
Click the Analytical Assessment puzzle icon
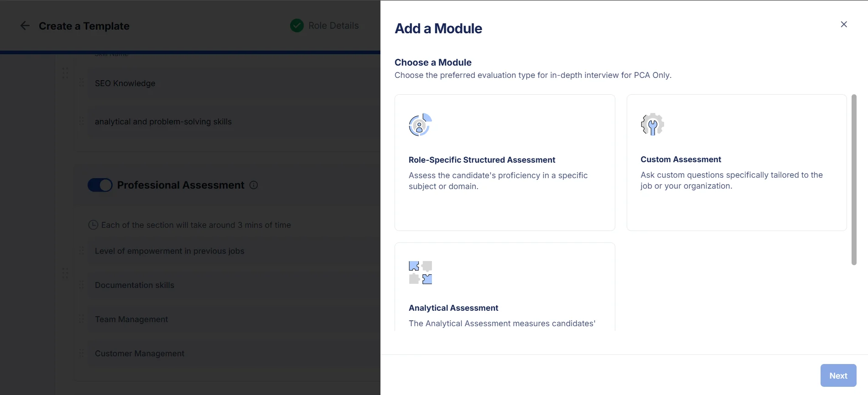pos(420,272)
